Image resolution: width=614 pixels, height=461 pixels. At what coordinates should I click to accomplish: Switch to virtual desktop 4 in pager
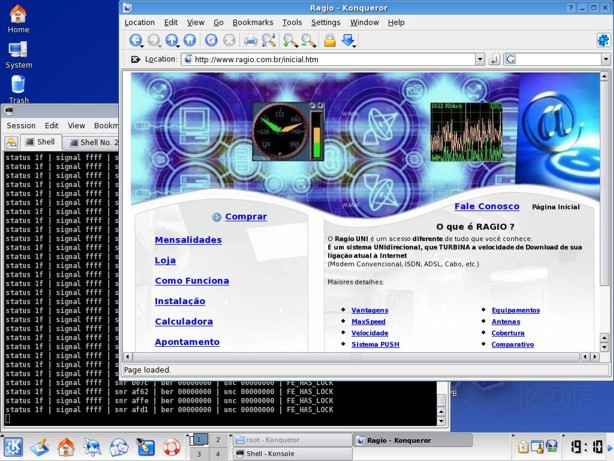218,454
